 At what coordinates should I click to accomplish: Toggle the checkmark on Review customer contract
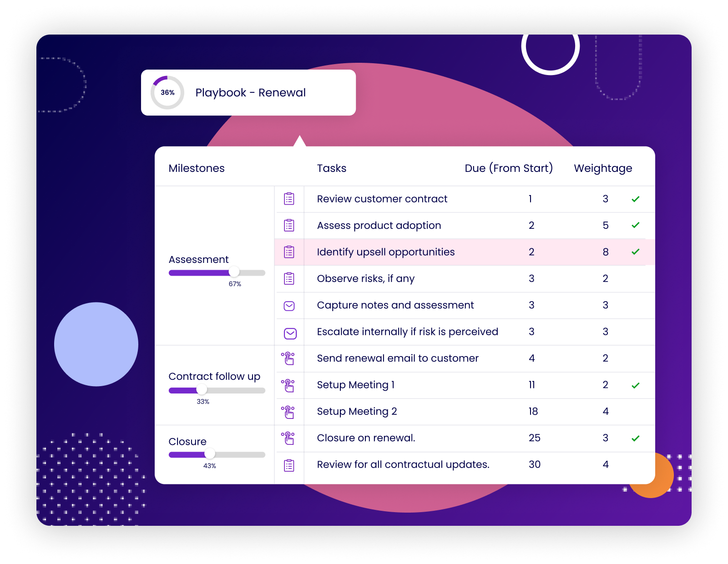tap(636, 199)
